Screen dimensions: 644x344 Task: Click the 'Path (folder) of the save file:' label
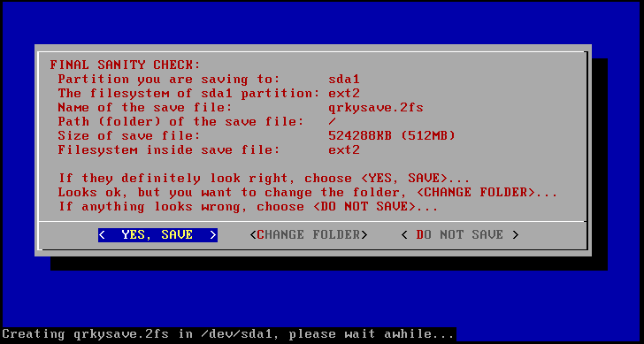pyautogui.click(x=180, y=121)
